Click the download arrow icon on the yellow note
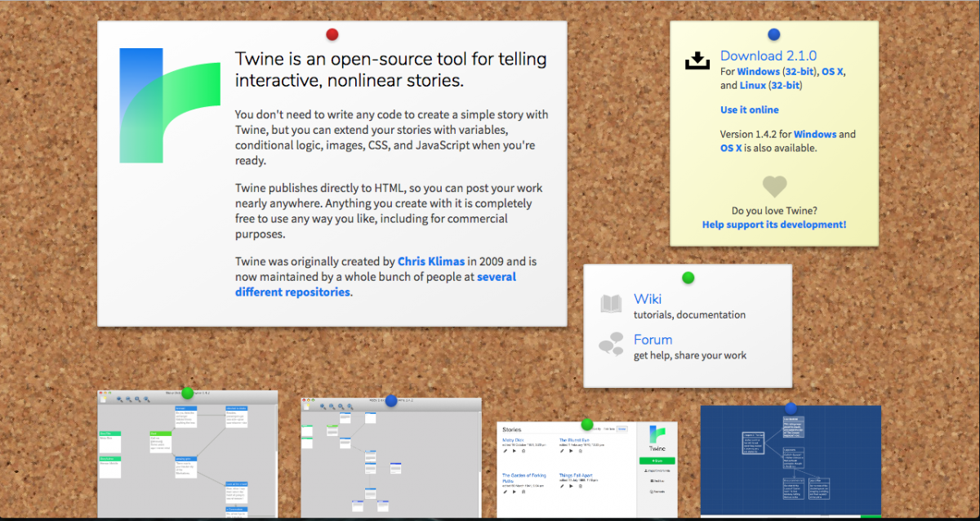The image size is (980, 521). 697,60
